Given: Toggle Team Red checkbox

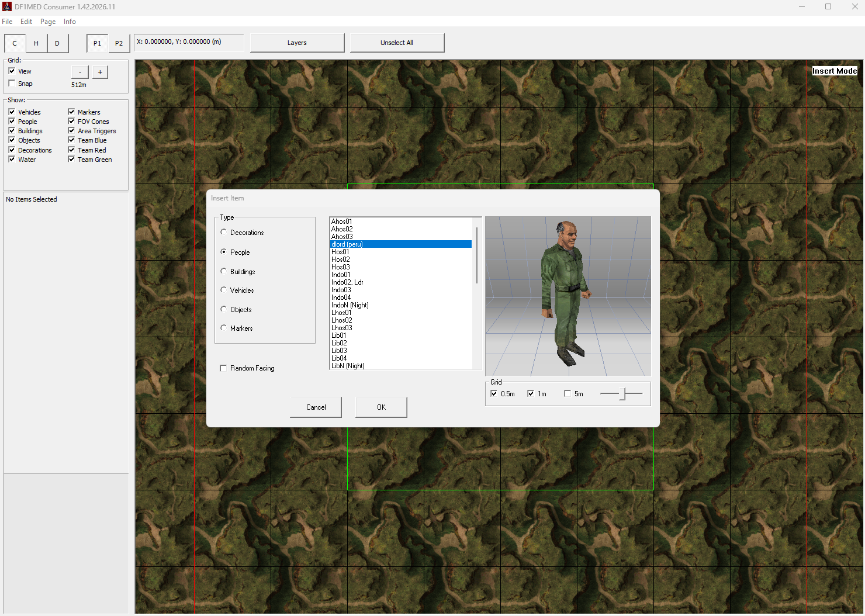Looking at the screenshot, I should (x=71, y=150).
